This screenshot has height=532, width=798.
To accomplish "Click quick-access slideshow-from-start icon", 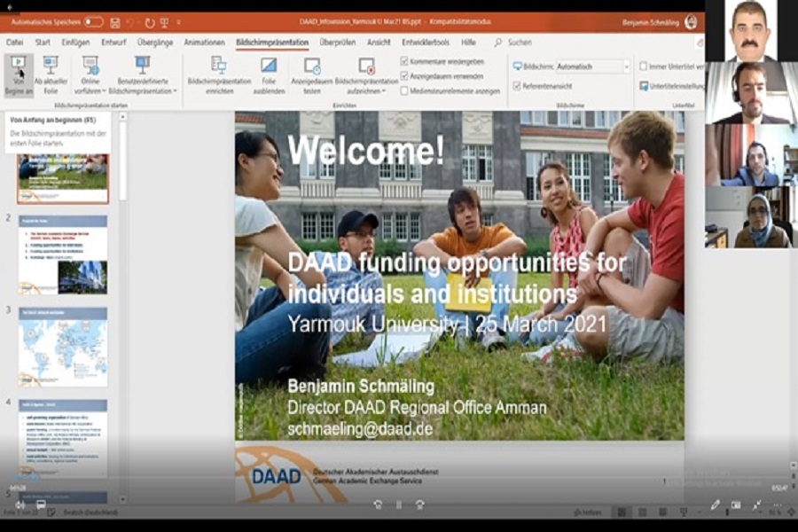I will click(x=164, y=22).
